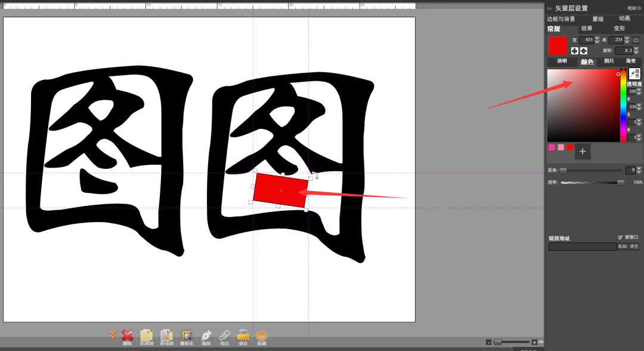Select the edit pen (编辑) icon
Screen dimensions: 644x351
tap(206, 334)
